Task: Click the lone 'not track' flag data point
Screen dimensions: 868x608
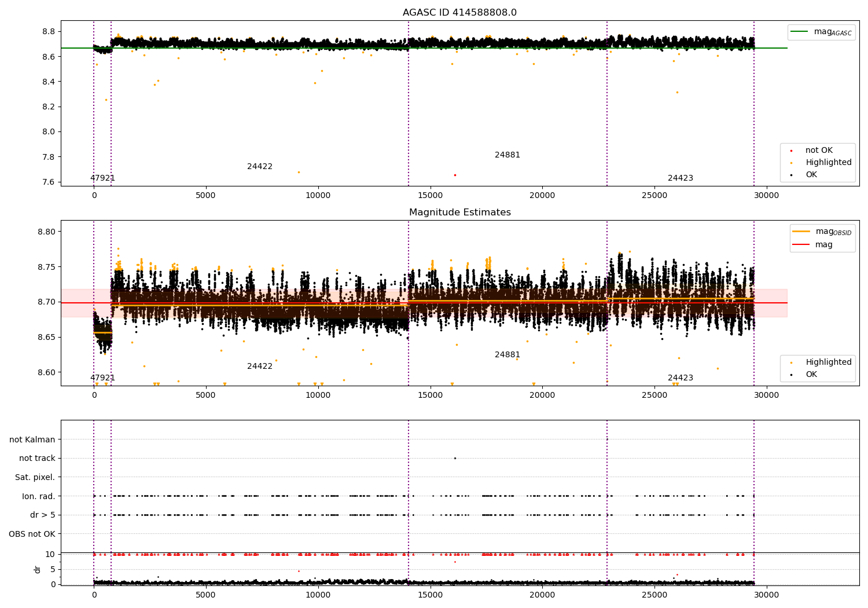Action: click(x=455, y=458)
